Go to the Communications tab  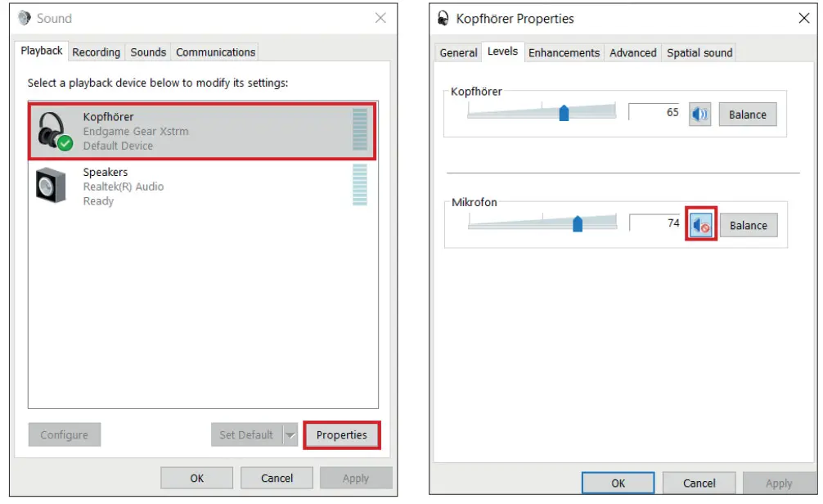click(x=215, y=52)
